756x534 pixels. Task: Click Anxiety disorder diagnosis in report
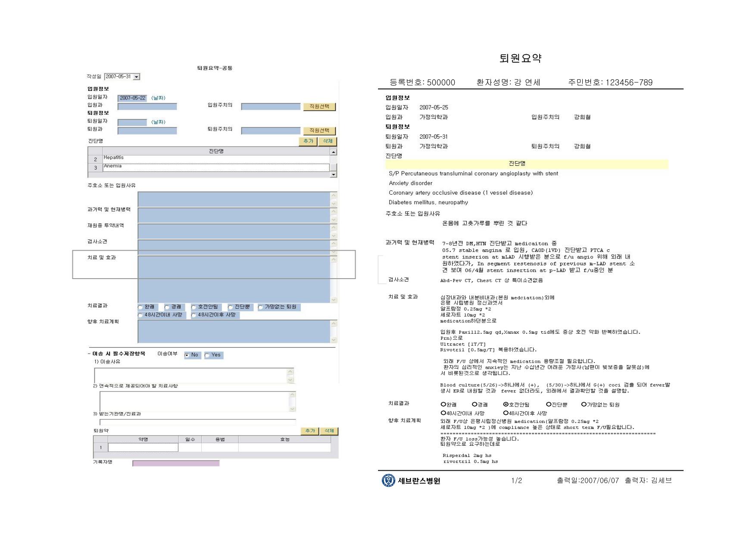pos(410,183)
